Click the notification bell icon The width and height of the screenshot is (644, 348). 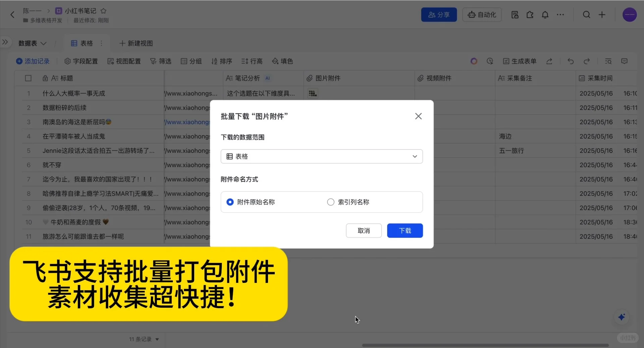point(545,15)
